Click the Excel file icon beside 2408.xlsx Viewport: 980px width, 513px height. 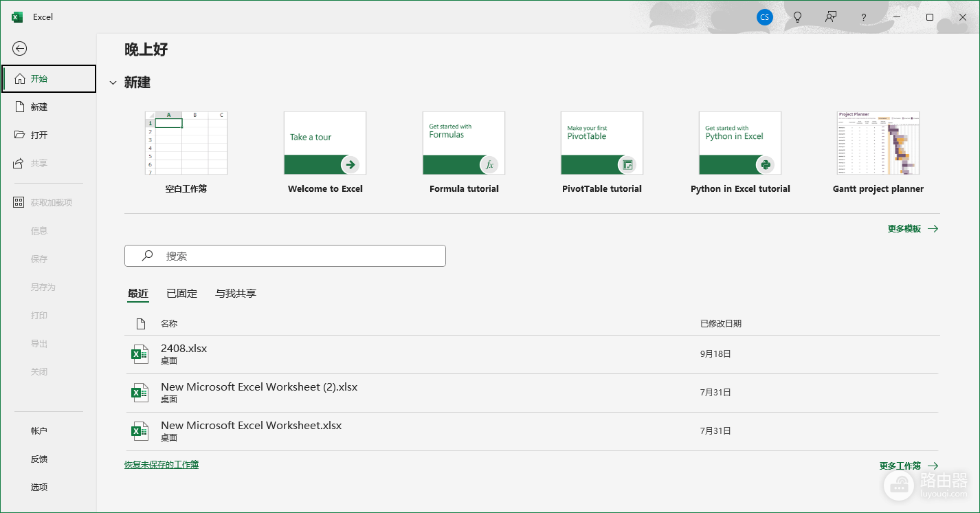click(140, 354)
